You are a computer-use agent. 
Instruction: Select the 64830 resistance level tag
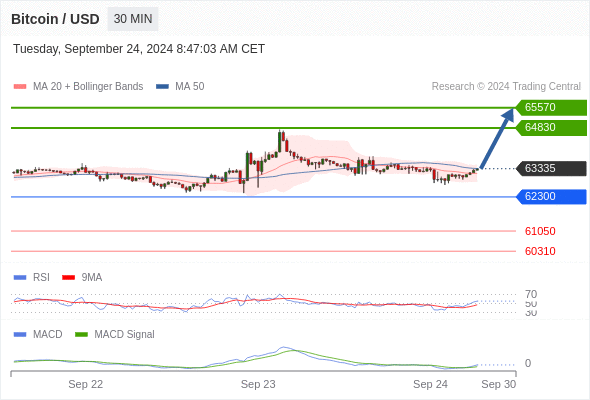[551, 128]
